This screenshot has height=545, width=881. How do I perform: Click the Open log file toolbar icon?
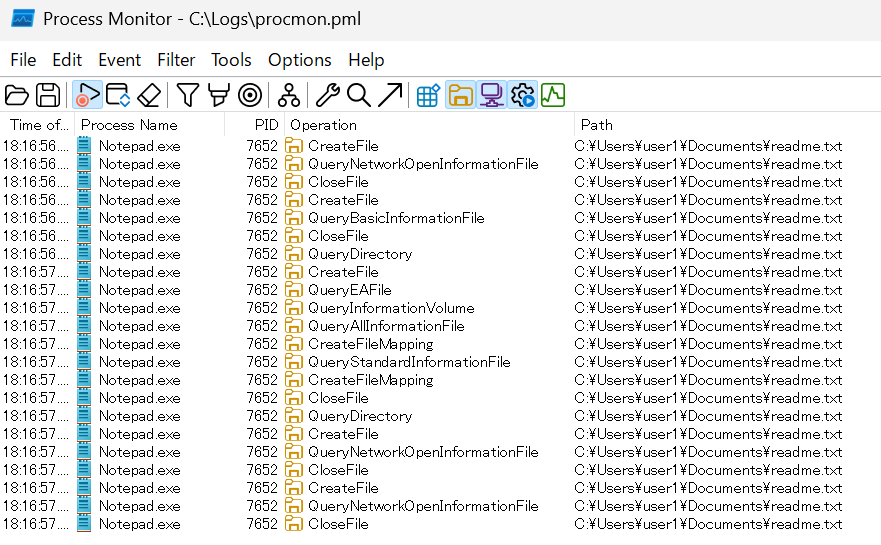click(x=17, y=95)
